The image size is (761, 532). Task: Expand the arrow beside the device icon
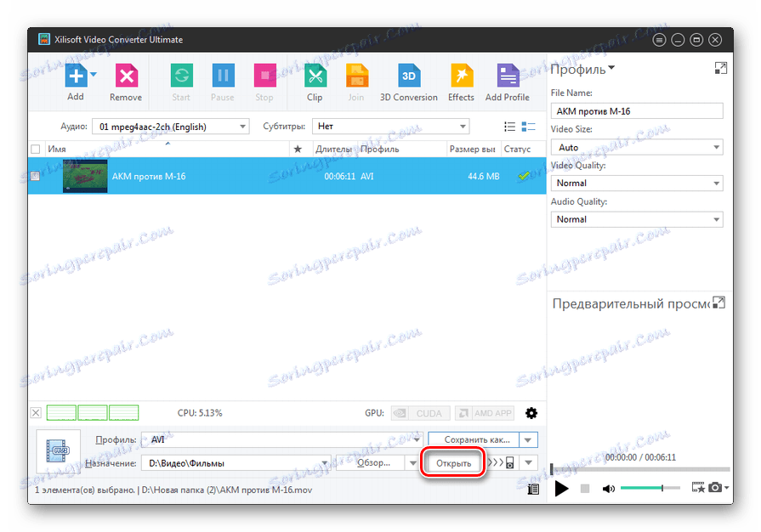(x=528, y=463)
